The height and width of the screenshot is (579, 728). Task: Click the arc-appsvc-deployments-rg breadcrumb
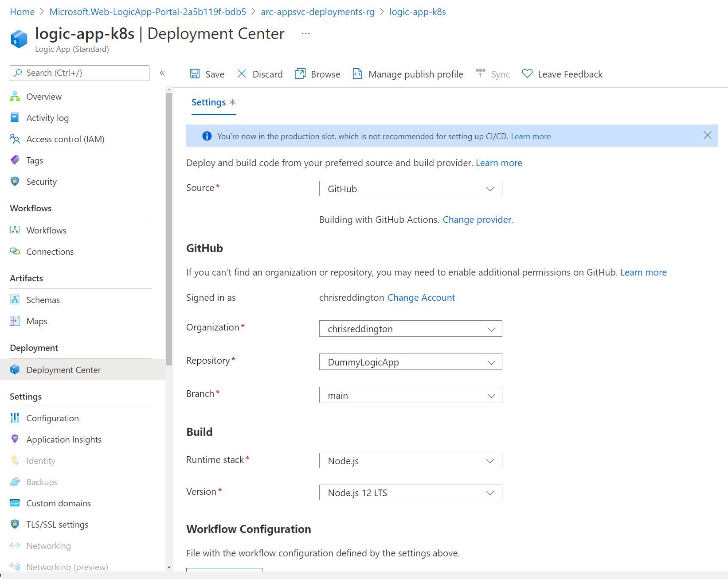pos(317,12)
